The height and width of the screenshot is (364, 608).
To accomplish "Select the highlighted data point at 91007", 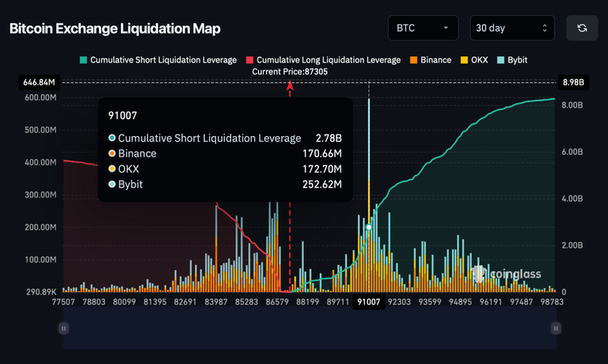I will (369, 227).
